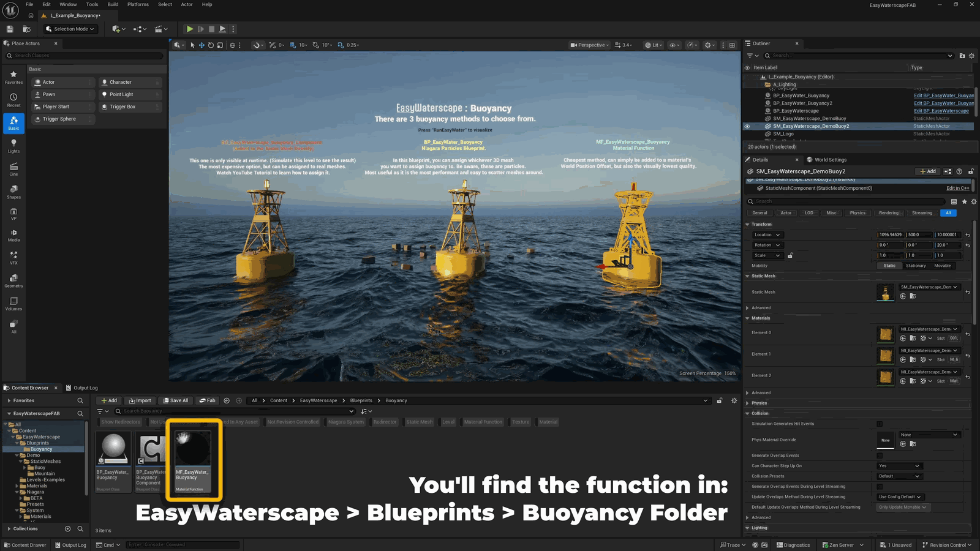Open the VFX category in Place Actors
This screenshot has width=980, height=551.
[13, 258]
